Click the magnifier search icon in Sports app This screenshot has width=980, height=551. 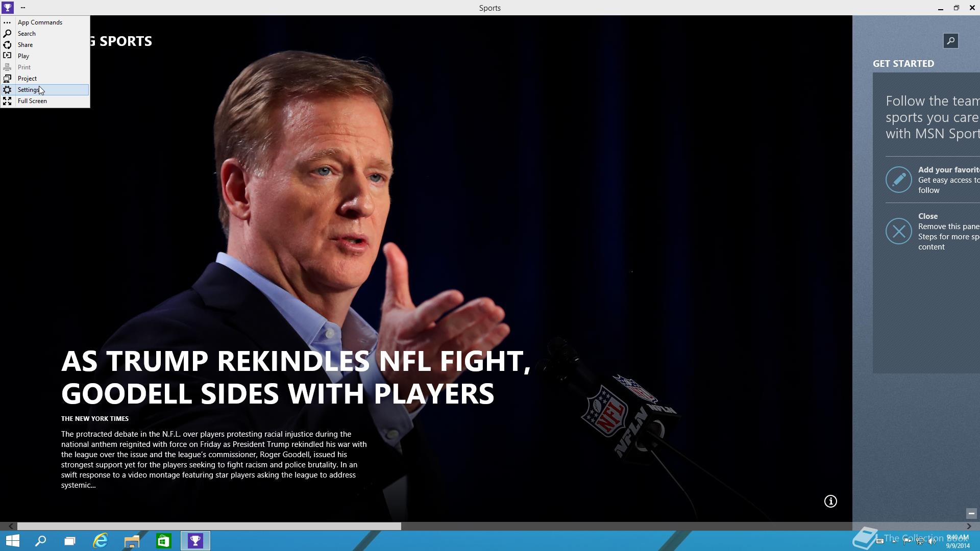950,41
